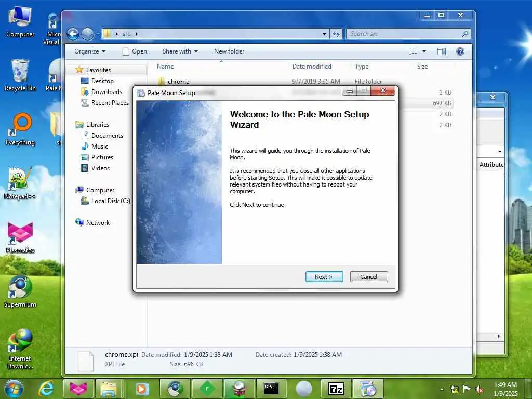
Task: Click the src breadcrumb in address bar
Action: (126, 34)
